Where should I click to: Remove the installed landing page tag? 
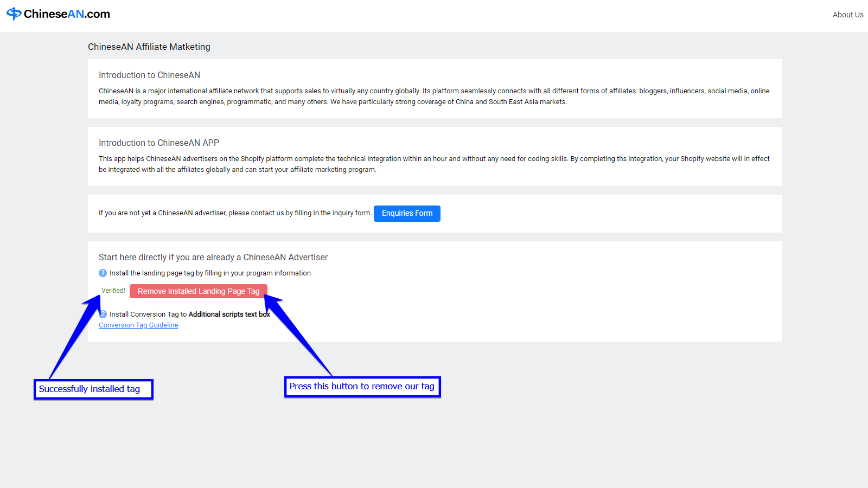click(x=199, y=291)
